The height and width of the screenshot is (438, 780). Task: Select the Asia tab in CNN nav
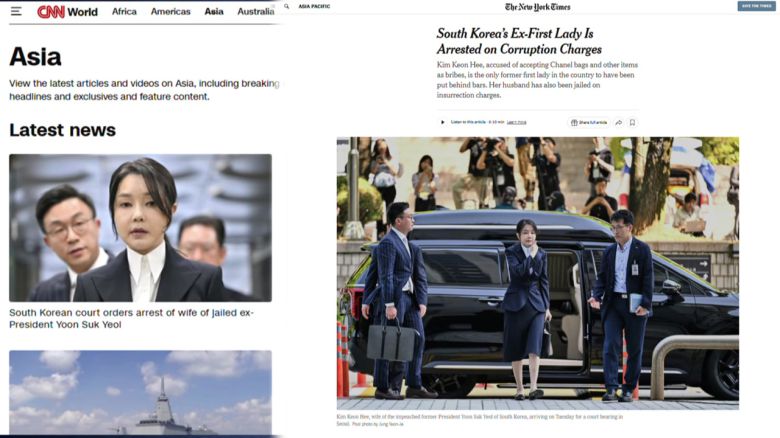click(x=214, y=11)
